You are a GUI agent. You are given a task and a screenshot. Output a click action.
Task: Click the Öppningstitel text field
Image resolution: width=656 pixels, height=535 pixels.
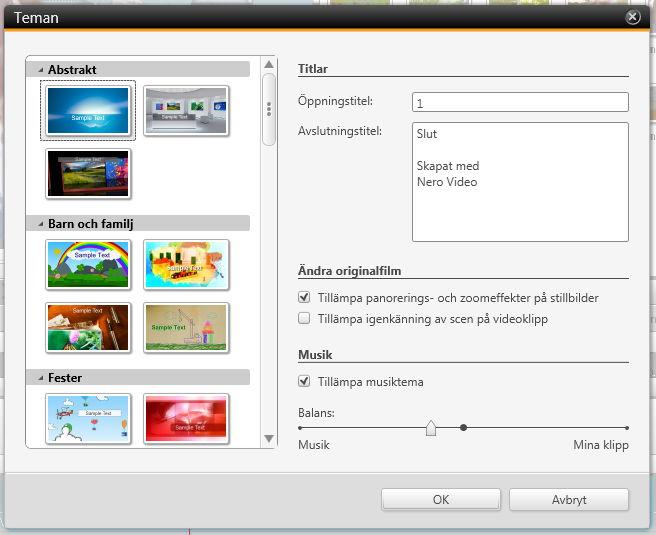(520, 102)
